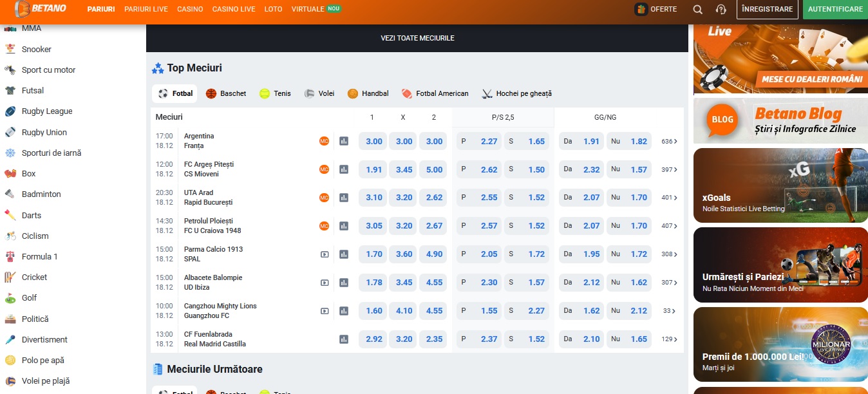Click the AUTENTIFICARE button
This screenshot has width=868, height=394.
tap(835, 10)
